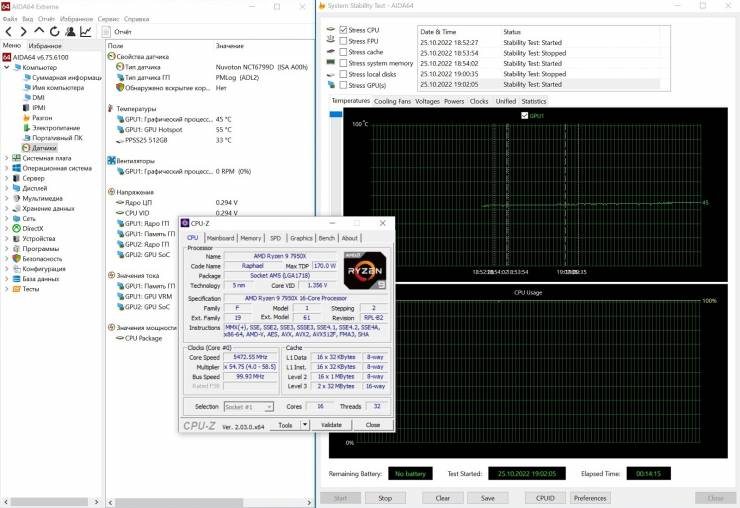This screenshot has height=508, width=740.
Task: Click the Stress CPU row icon
Action: [331, 30]
